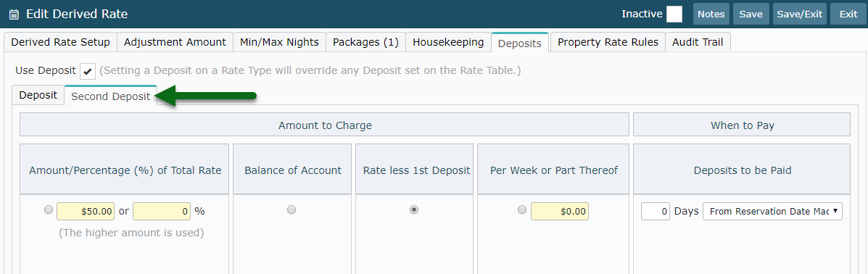This screenshot has height=274, width=868.
Task: Click the $50.00 amount field
Action: coord(86,211)
